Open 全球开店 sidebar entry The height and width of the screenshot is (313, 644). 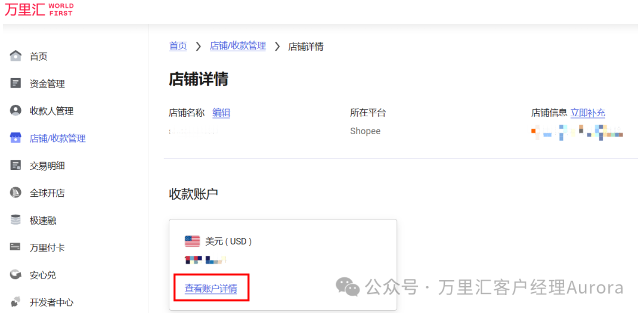click(x=47, y=193)
